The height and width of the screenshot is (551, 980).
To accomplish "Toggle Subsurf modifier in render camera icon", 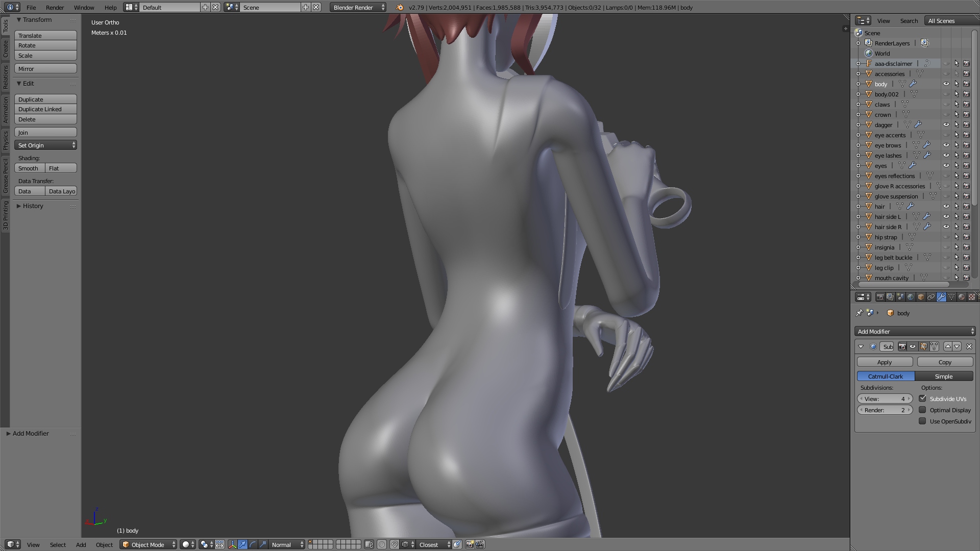I will [902, 346].
